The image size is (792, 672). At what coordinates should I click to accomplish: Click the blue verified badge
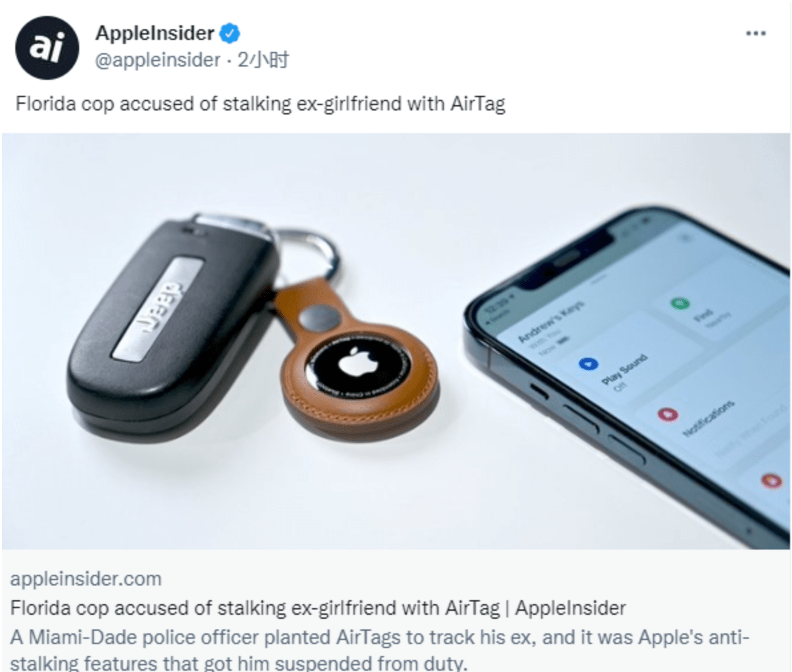[x=230, y=33]
